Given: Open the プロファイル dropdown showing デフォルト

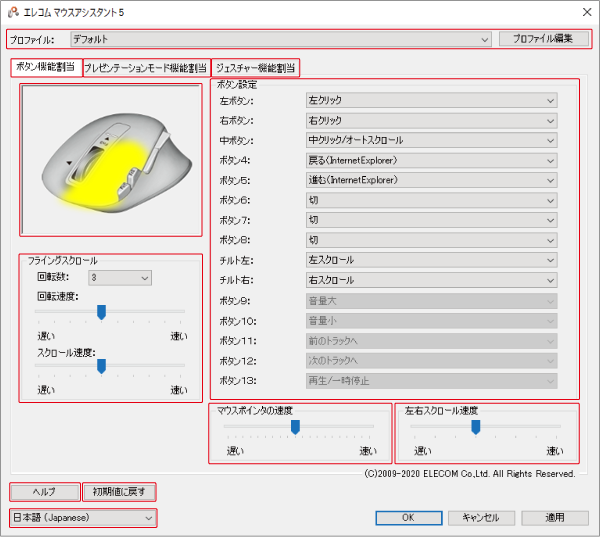Looking at the screenshot, I should (281, 39).
